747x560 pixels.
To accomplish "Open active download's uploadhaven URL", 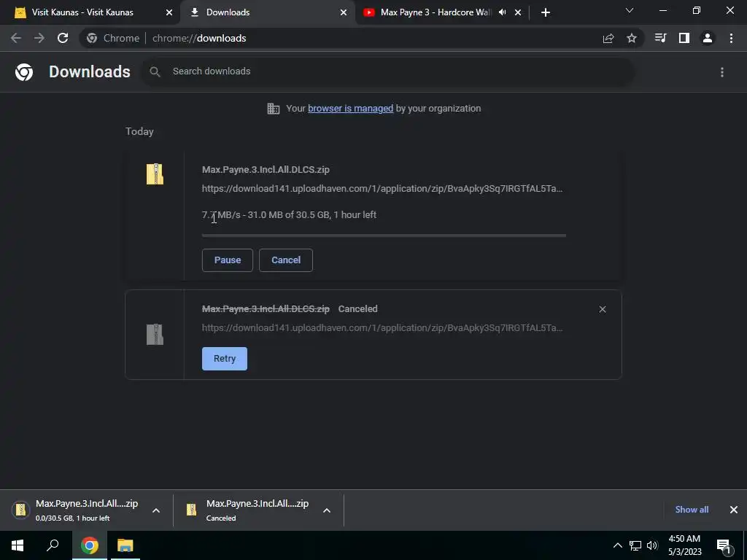I will (x=382, y=189).
